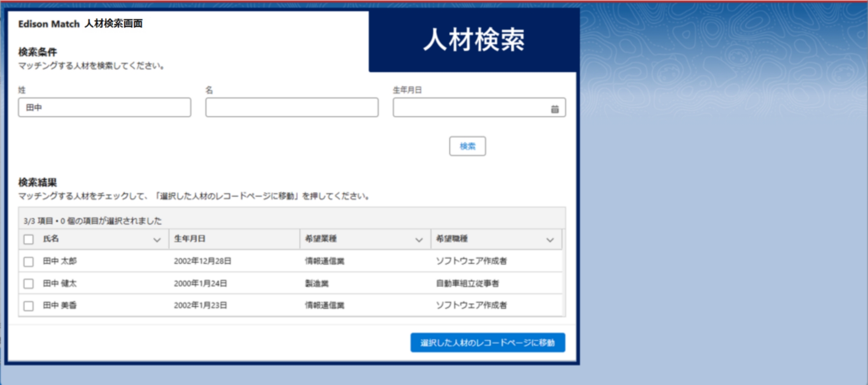This screenshot has width=868, height=385.
Task: Open the 希望業種 column dropdown arrow
Action: pos(419,240)
